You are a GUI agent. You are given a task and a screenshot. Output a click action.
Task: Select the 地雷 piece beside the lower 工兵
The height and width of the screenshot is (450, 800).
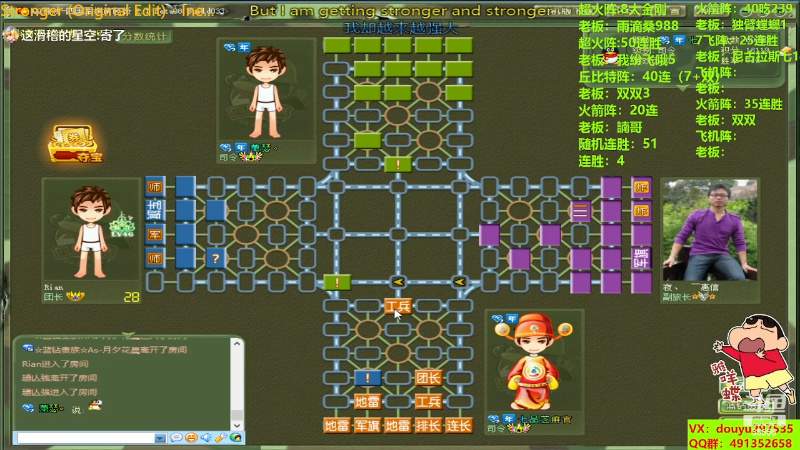[367, 402]
